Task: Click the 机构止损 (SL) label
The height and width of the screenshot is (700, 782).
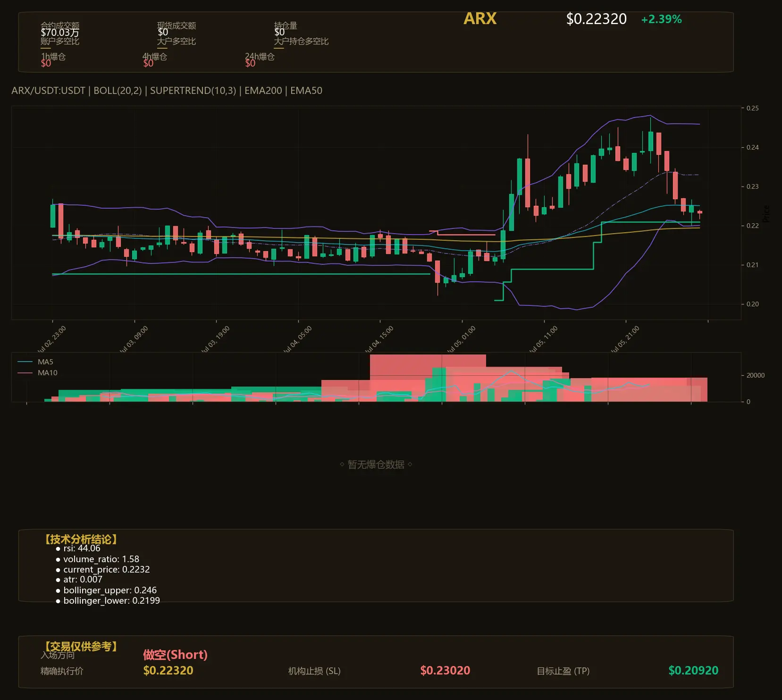Action: (x=314, y=671)
